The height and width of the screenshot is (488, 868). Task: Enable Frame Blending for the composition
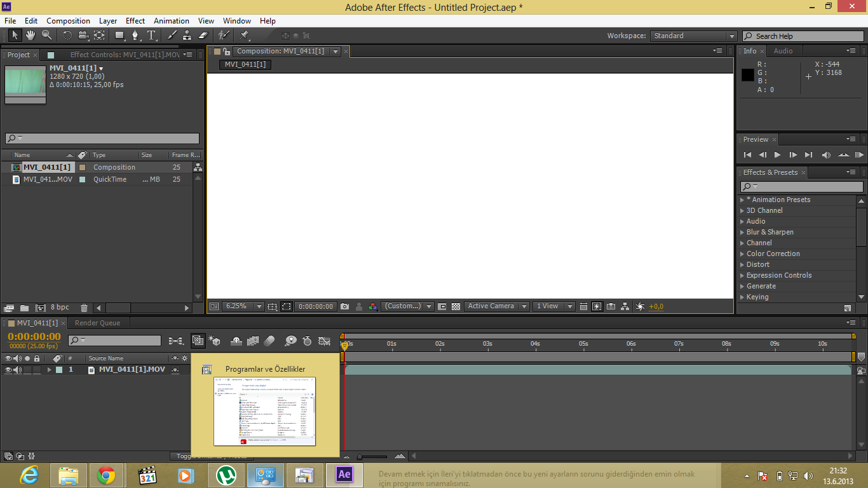253,341
